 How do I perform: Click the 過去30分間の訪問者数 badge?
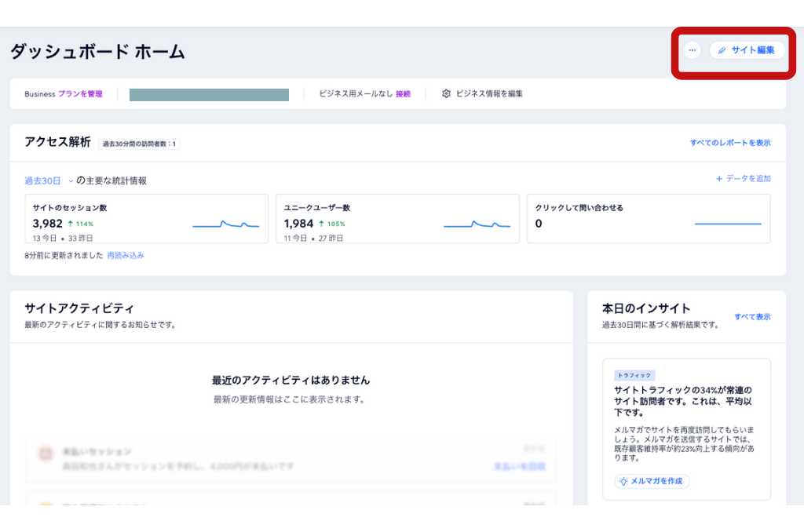pos(139,144)
